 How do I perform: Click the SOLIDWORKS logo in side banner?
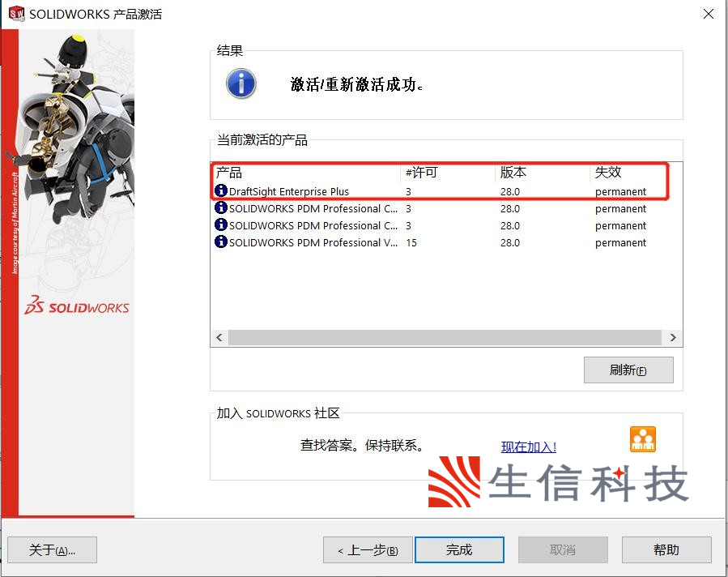point(77,306)
